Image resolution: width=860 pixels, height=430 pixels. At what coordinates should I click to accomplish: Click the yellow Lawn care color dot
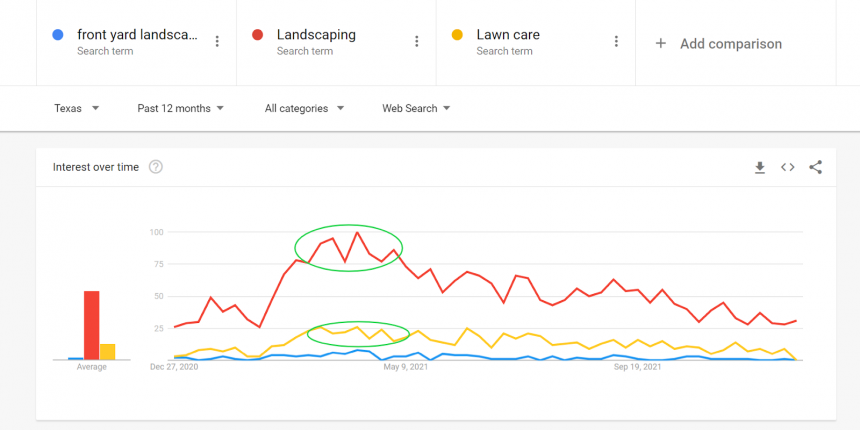458,35
